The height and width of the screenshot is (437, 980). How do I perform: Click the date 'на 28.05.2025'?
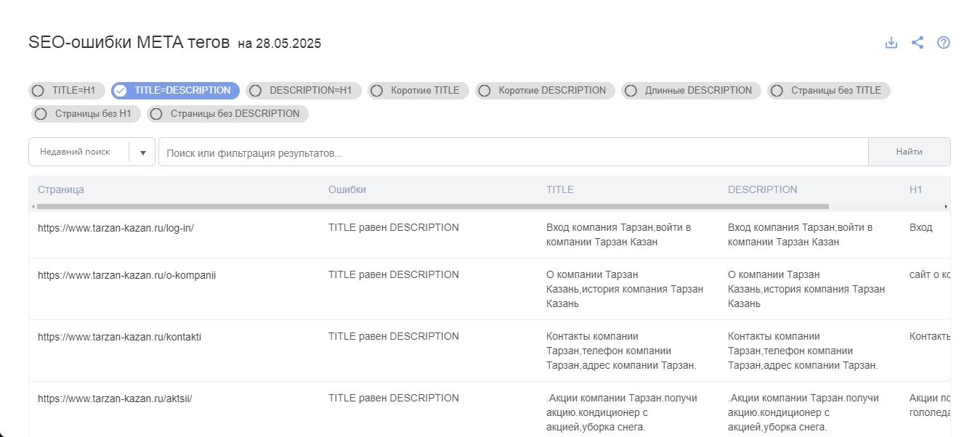[x=279, y=44]
